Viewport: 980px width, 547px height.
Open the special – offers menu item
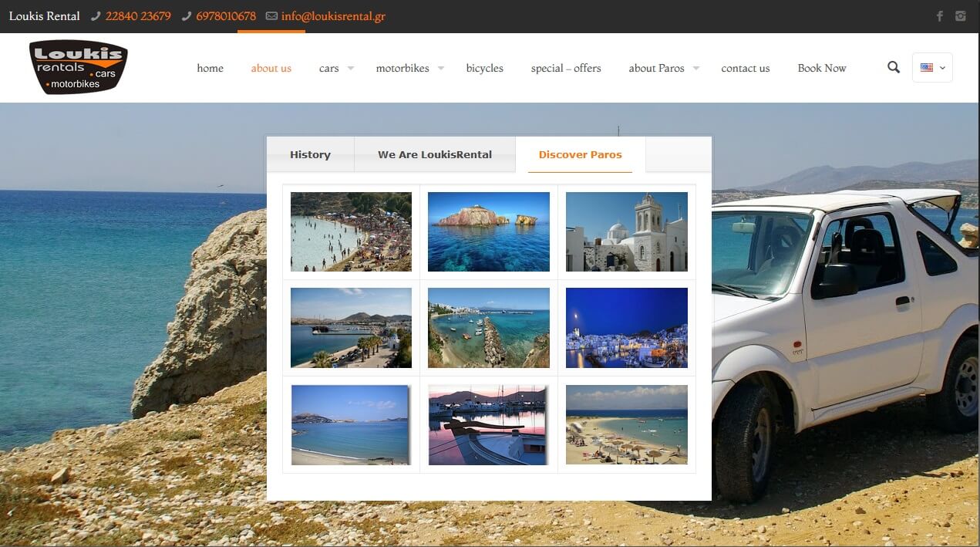(566, 68)
